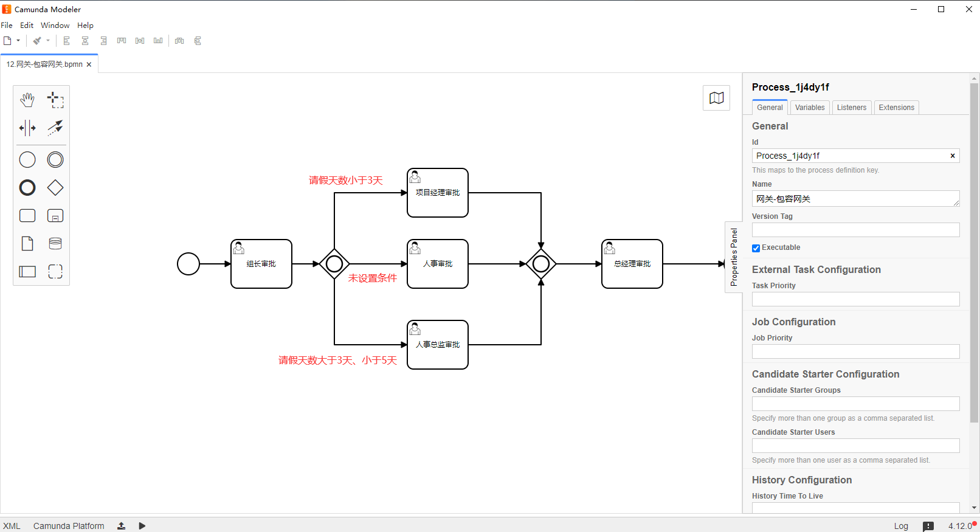Switch to the Listeners tab
980x532 pixels.
pyautogui.click(x=852, y=108)
